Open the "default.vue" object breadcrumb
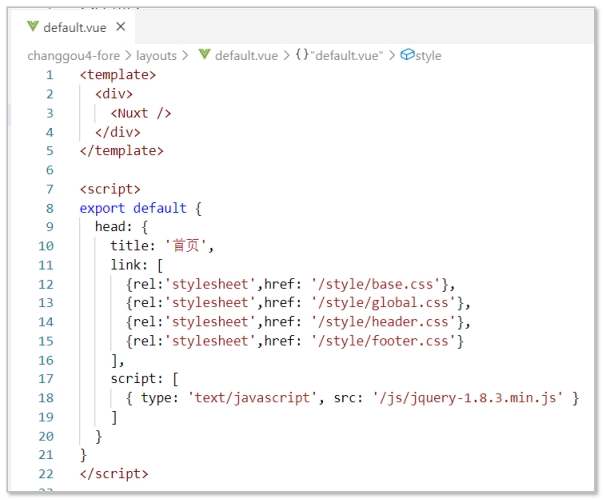The width and height of the screenshot is (603, 500). [347, 56]
